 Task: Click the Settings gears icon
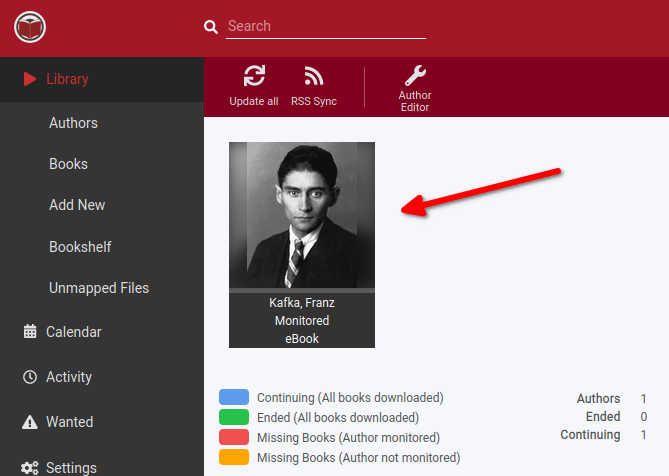coord(30,467)
